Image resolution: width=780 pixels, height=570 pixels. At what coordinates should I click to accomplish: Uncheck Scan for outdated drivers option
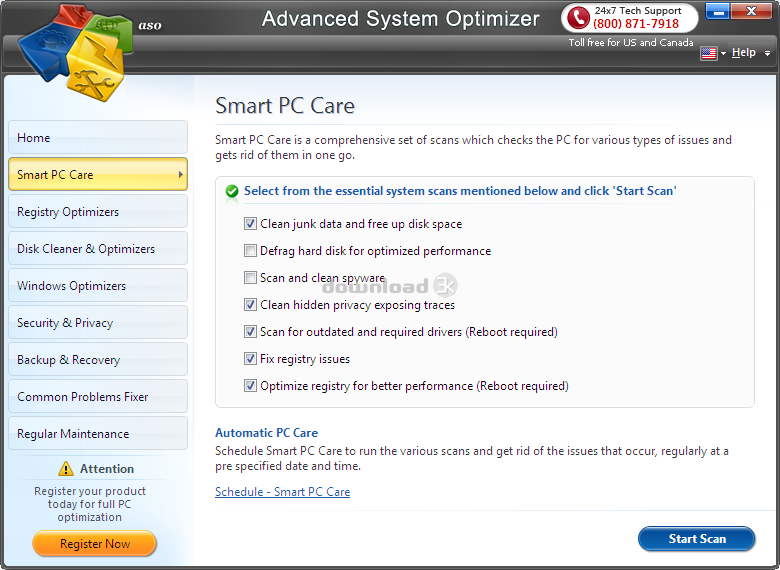(250, 332)
